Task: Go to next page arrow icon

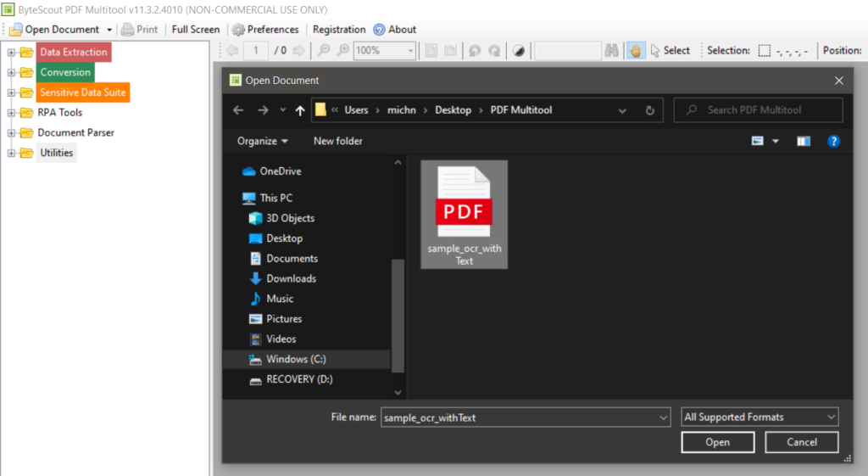Action: [299, 50]
